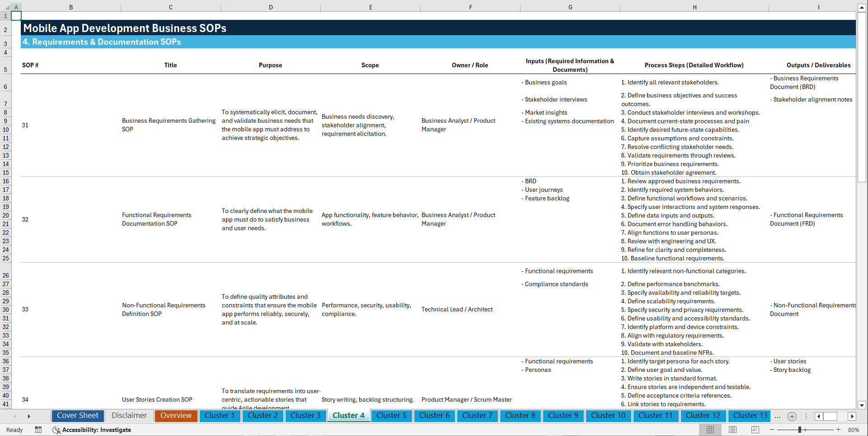Viewport: 868px width, 436px height.
Task: Click the previous sheet navigation arrow
Action: 16,416
